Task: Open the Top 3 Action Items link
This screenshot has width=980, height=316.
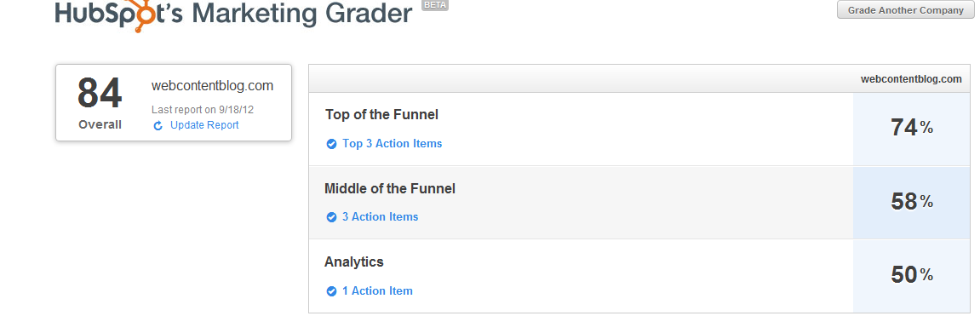Action: (x=392, y=143)
